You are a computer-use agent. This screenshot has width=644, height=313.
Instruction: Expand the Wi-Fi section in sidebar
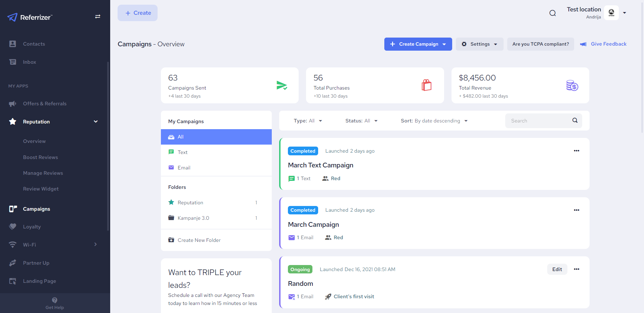coord(95,245)
